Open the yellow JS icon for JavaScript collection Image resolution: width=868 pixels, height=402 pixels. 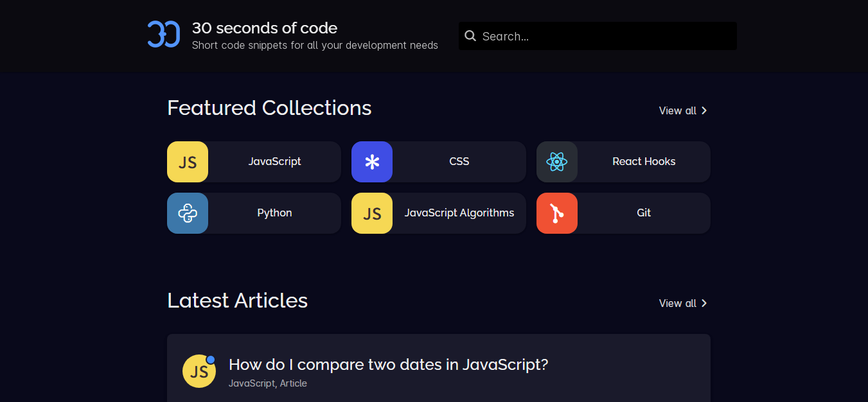pyautogui.click(x=188, y=162)
